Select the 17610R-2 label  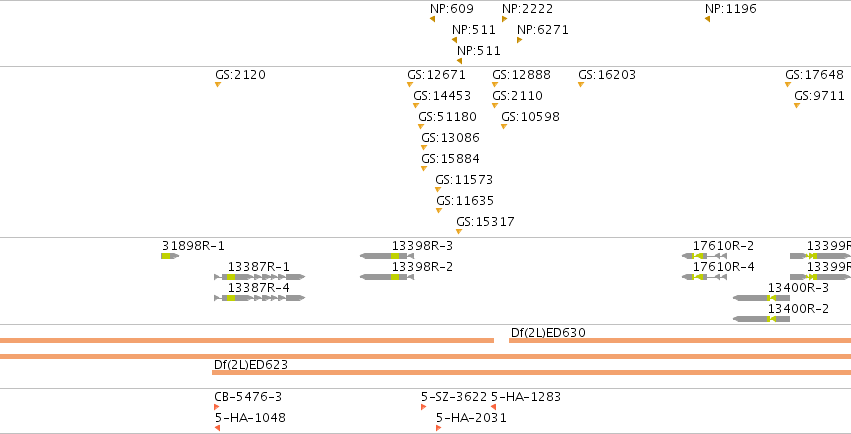point(723,246)
